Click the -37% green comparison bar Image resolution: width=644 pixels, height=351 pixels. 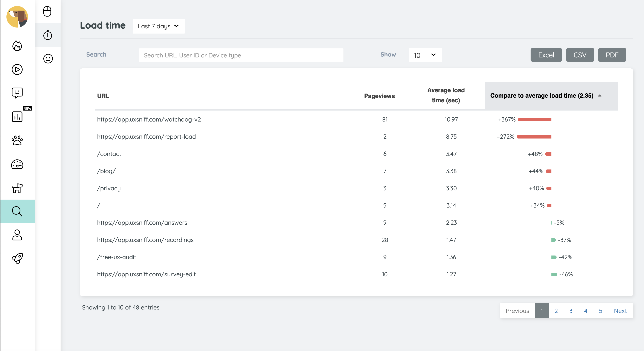(x=554, y=240)
